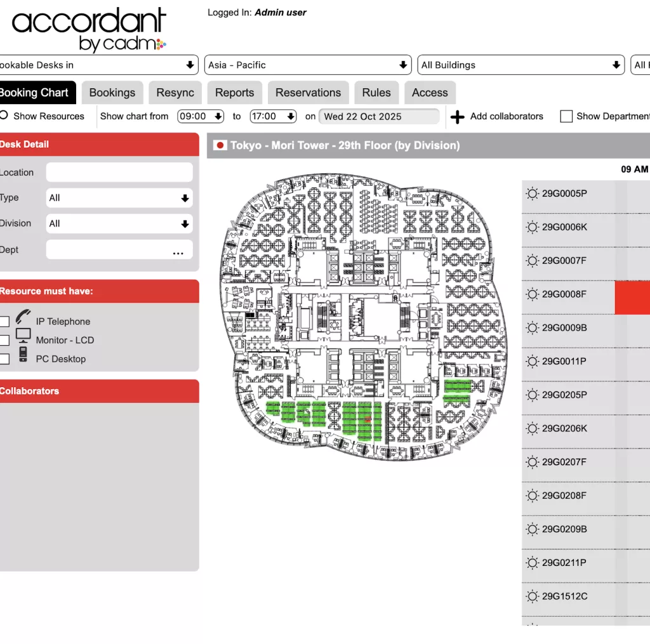
Task: Click the red booking block for 29G0008F
Action: [x=632, y=298]
